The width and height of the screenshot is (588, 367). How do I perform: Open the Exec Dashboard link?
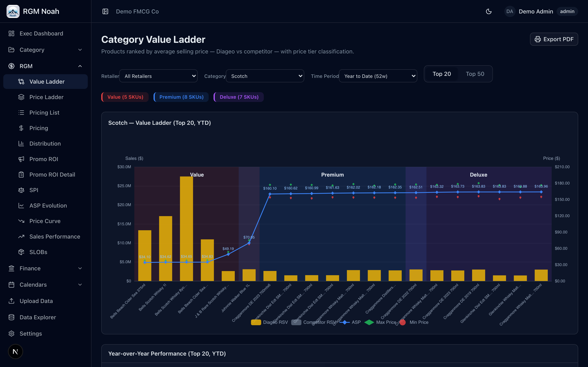tap(41, 33)
